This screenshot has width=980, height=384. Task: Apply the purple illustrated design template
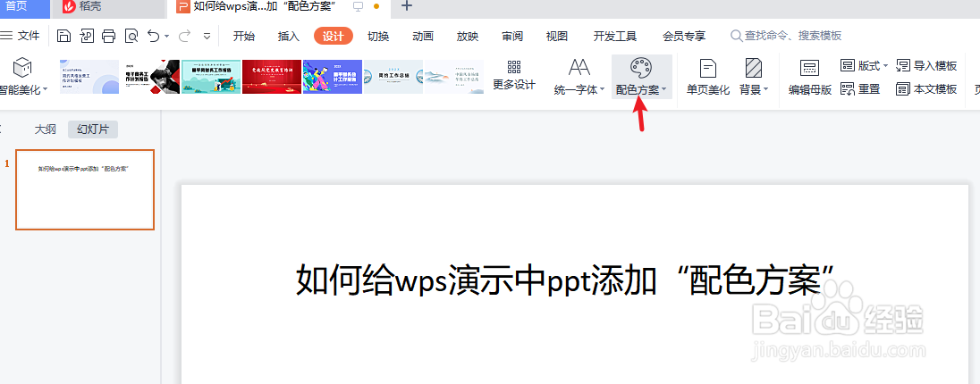[333, 77]
